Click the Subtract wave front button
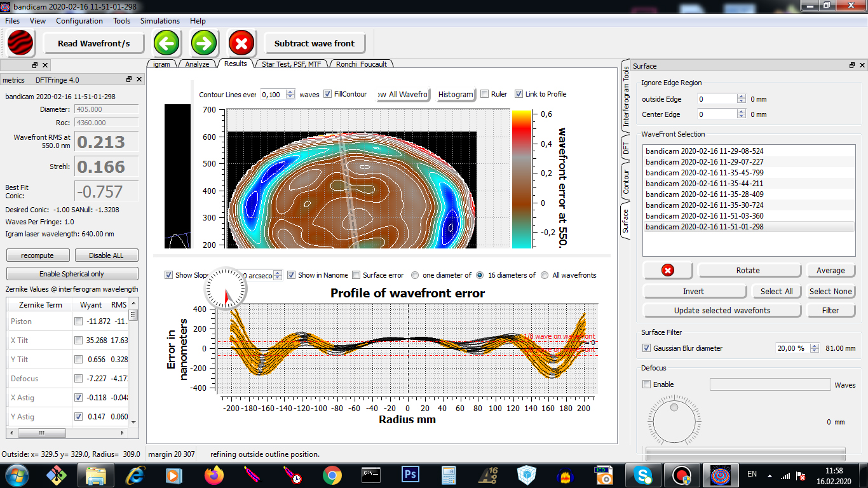The image size is (868, 488). (315, 43)
